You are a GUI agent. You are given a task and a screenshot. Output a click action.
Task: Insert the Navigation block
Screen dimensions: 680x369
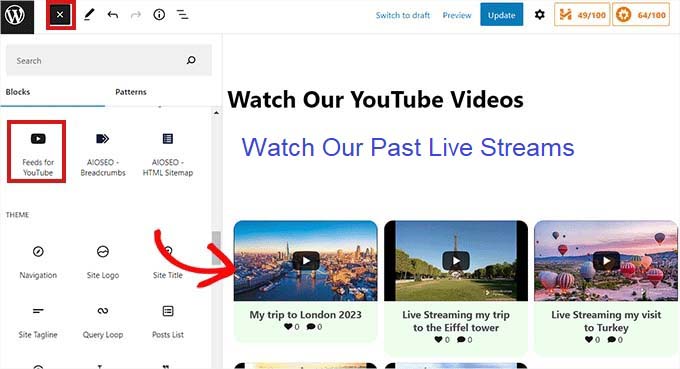[38, 262]
